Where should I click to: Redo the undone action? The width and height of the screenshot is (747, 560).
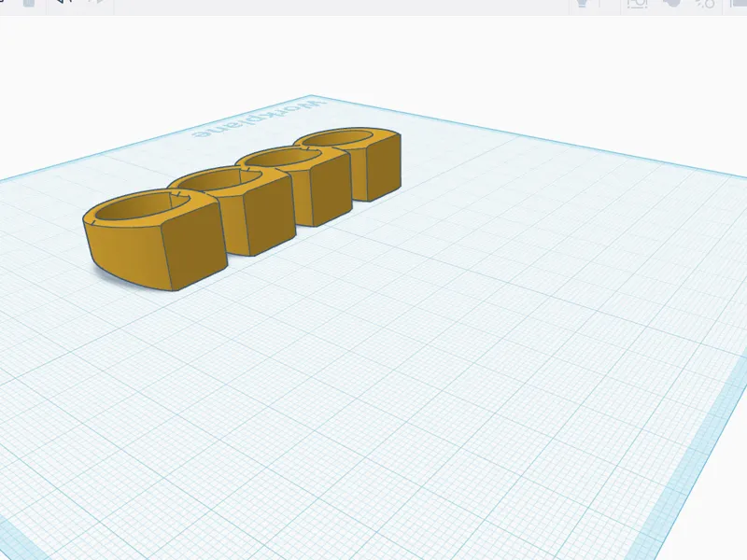(x=97, y=3)
